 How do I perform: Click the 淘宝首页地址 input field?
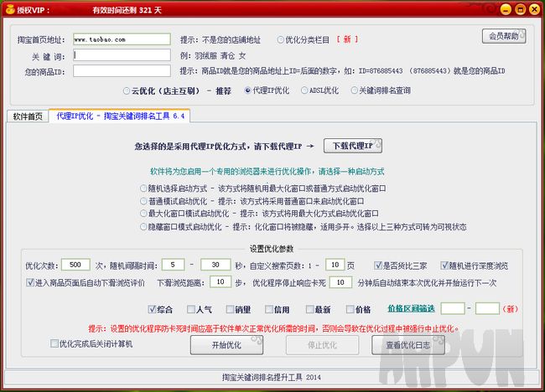[122, 39]
